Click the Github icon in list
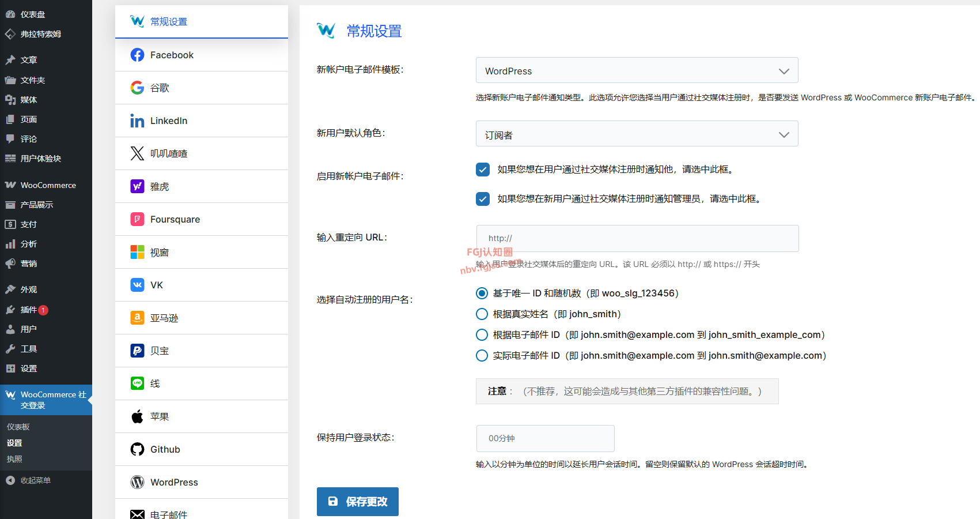Image resolution: width=980 pixels, height=519 pixels. pyautogui.click(x=137, y=449)
